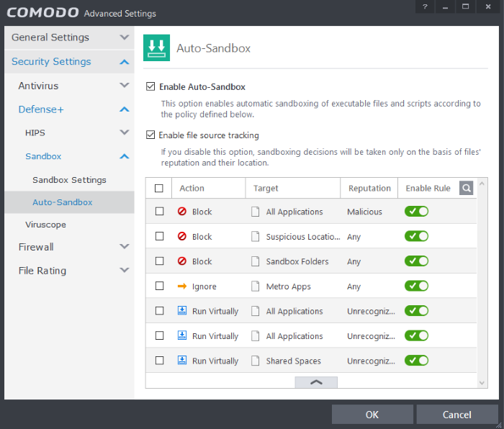Disable the Sandbox Folders rule toggle
This screenshot has height=429, width=504.
(416, 261)
